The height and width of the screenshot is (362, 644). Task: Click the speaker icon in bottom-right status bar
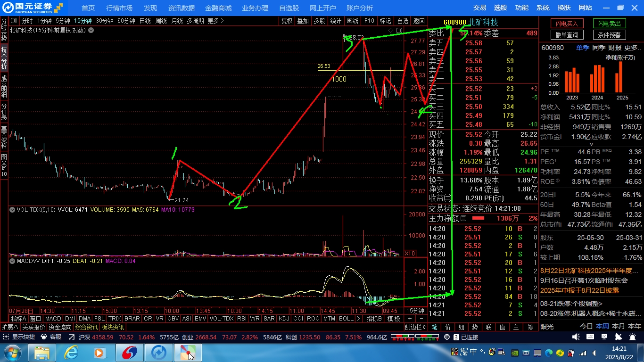click(x=576, y=337)
